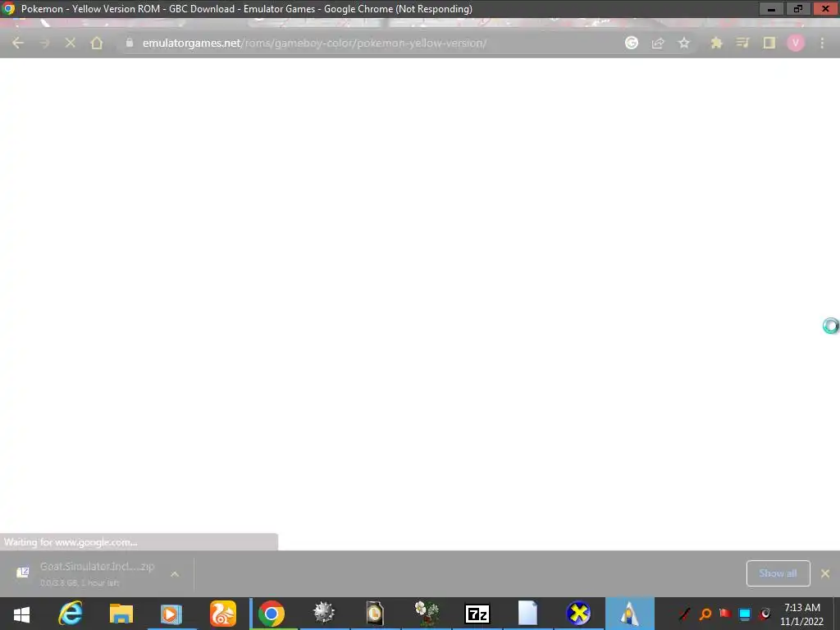Expand the download options chevron
Viewport: 840px width, 630px height.
[175, 573]
